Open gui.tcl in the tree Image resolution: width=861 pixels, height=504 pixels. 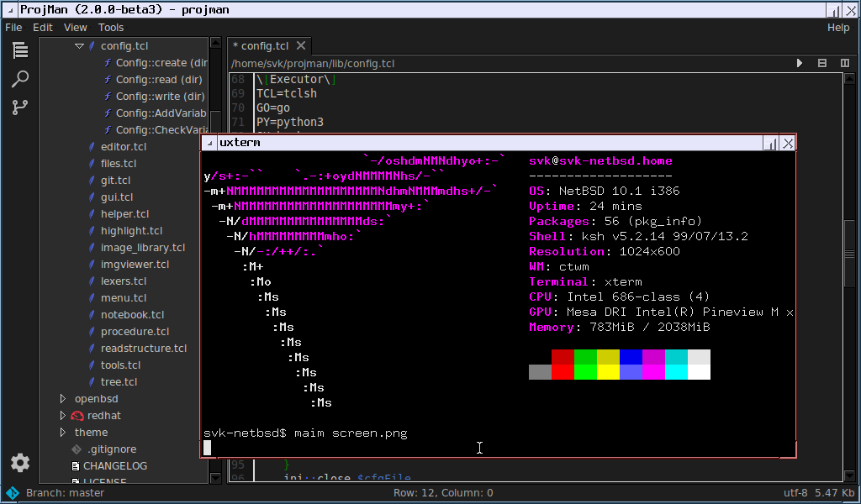[x=117, y=197]
